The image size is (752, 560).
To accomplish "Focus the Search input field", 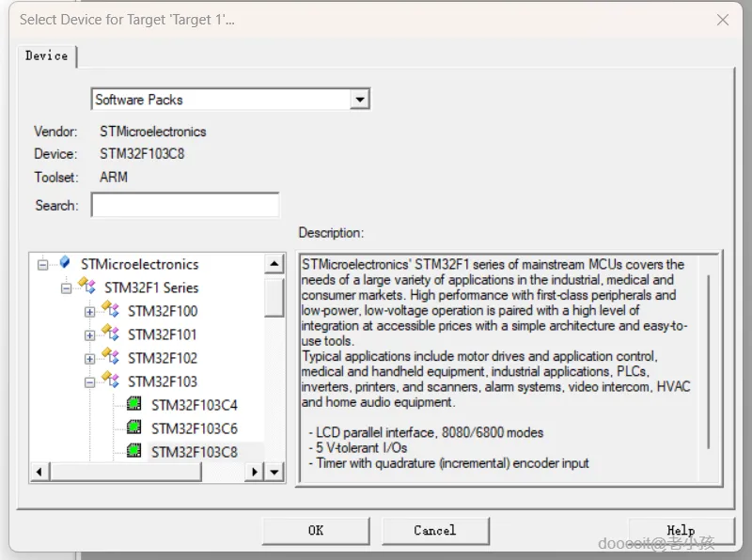I will [185, 205].
